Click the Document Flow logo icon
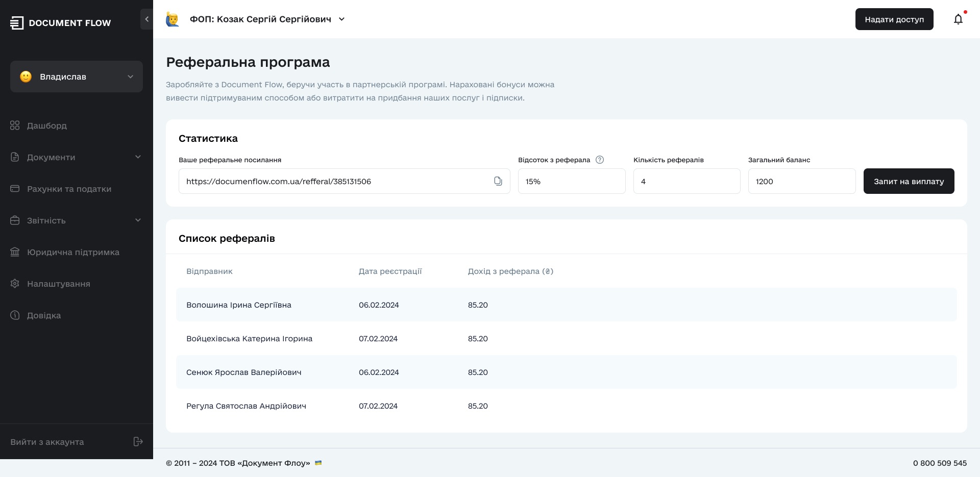The width and height of the screenshot is (980, 477). pos(17,23)
